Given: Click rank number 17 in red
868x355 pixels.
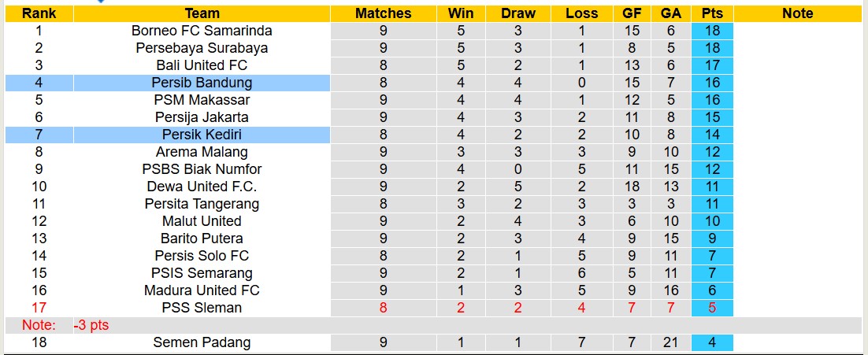Looking at the screenshot, I should pyautogui.click(x=39, y=308).
